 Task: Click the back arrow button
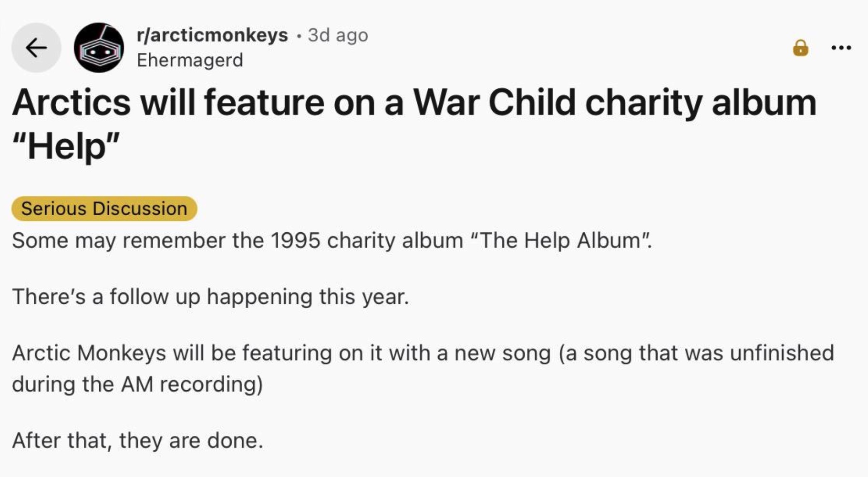(36, 48)
